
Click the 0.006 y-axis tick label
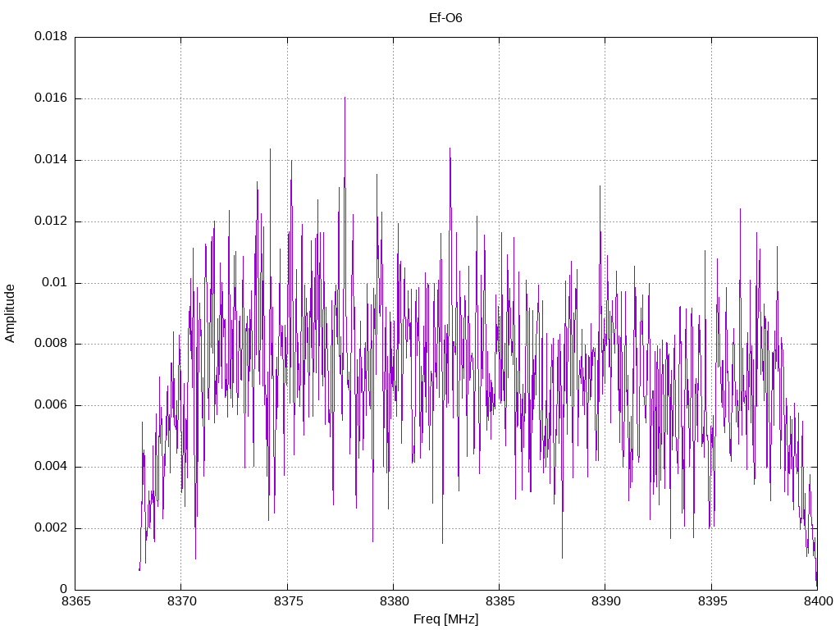(51, 405)
